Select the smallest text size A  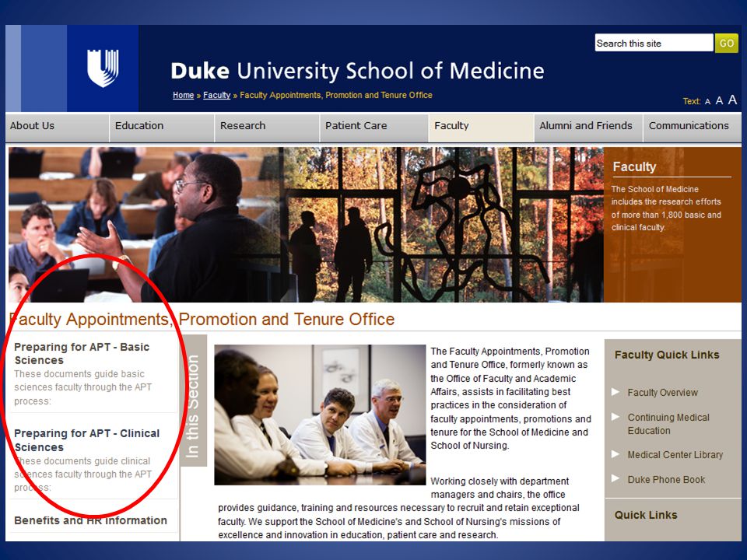click(x=707, y=101)
